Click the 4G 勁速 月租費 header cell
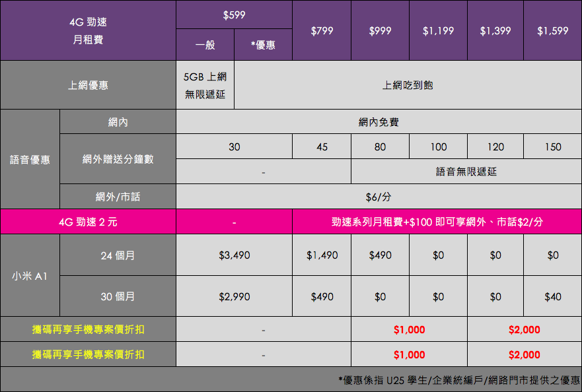The height and width of the screenshot is (392, 582). tap(88, 30)
